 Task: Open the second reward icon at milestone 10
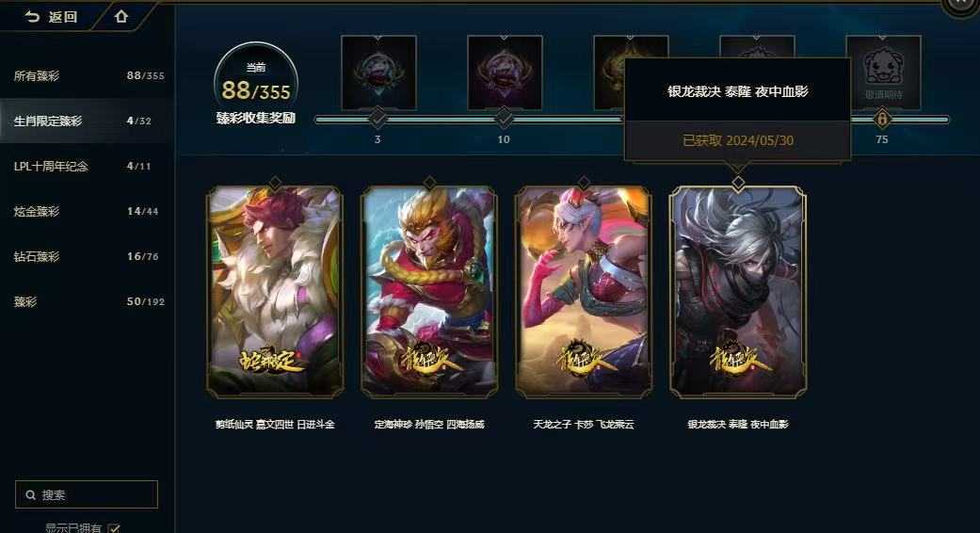[x=505, y=73]
